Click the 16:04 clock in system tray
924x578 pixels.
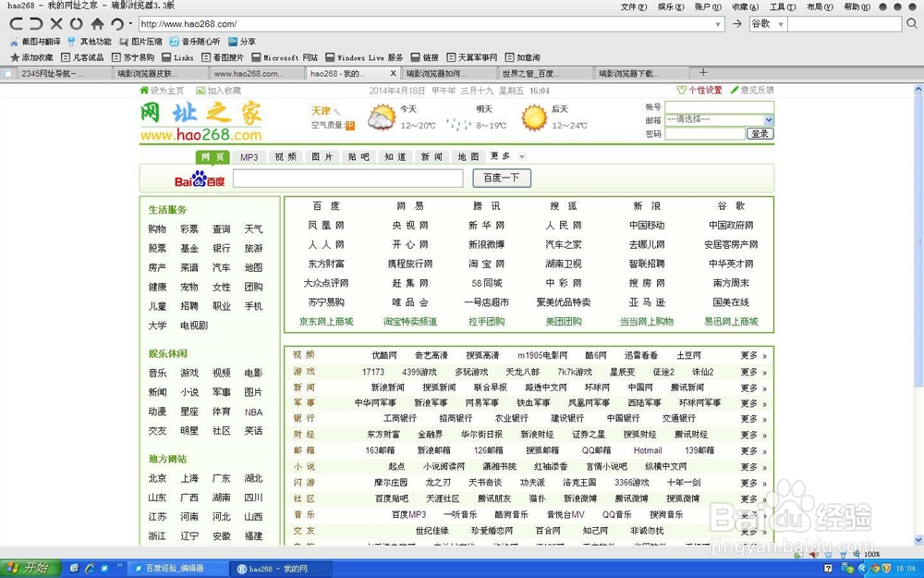click(x=906, y=569)
